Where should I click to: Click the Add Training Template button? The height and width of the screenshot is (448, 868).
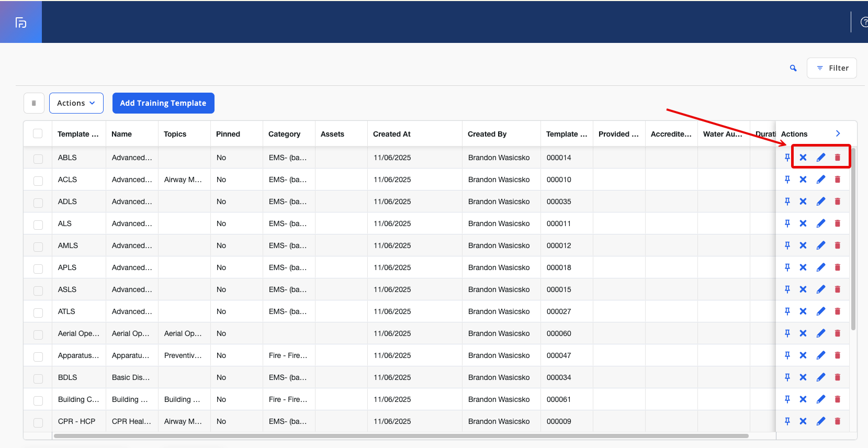[x=163, y=103]
